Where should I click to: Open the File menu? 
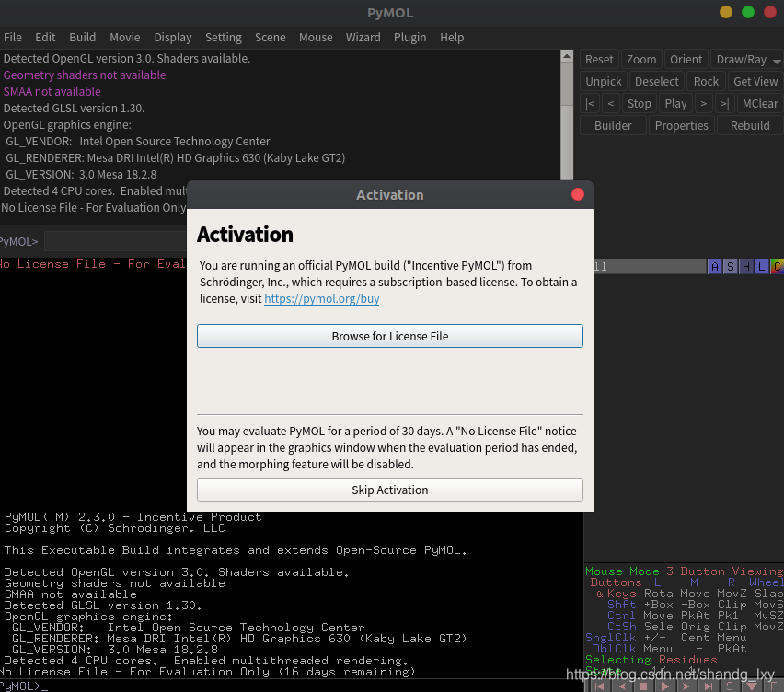(x=13, y=38)
